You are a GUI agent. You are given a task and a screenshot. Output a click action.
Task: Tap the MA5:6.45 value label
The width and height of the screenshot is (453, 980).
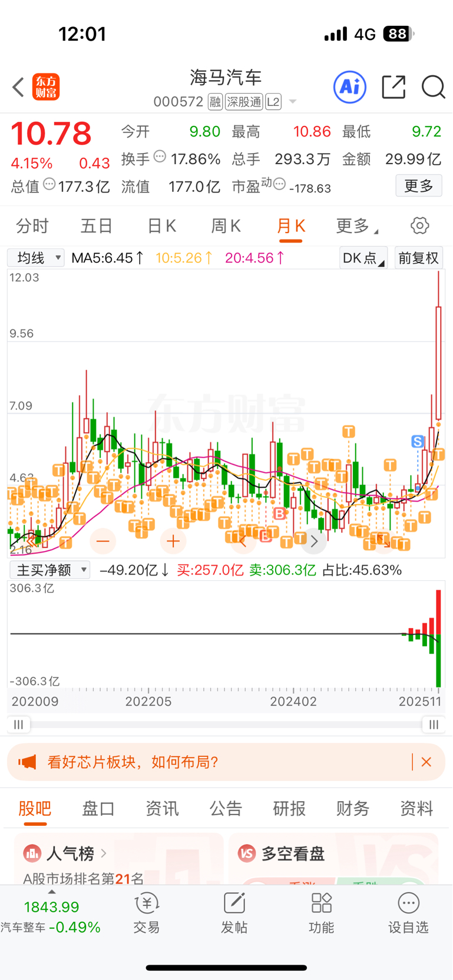click(107, 258)
